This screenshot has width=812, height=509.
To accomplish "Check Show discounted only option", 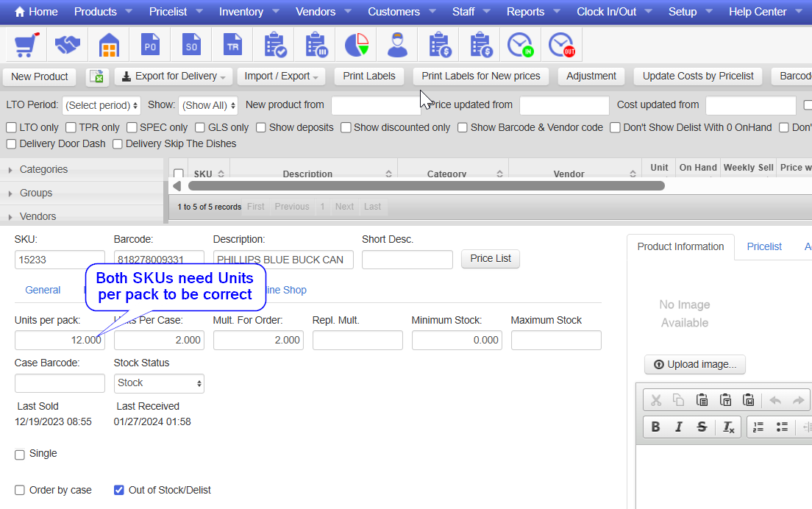I will [346, 127].
